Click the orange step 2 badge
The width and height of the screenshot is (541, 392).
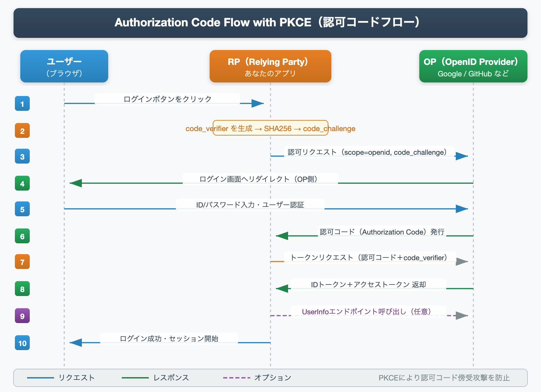[22, 130]
